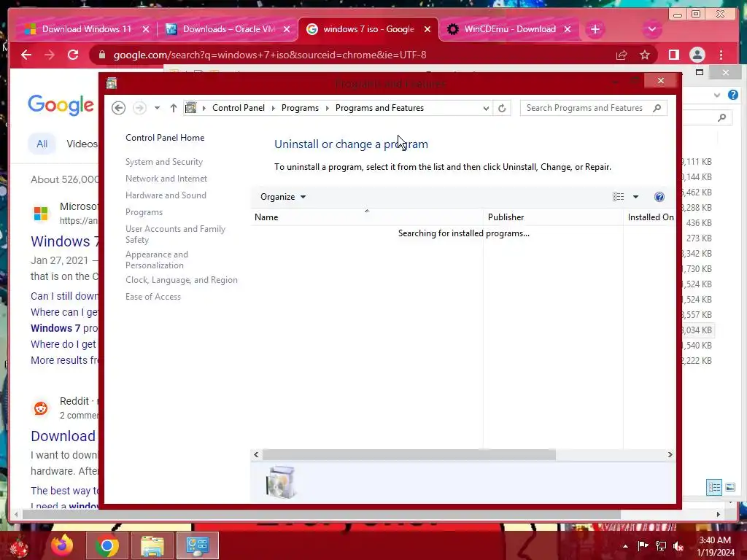
Task: Switch to Download Windows 11 tab
Action: click(86, 29)
